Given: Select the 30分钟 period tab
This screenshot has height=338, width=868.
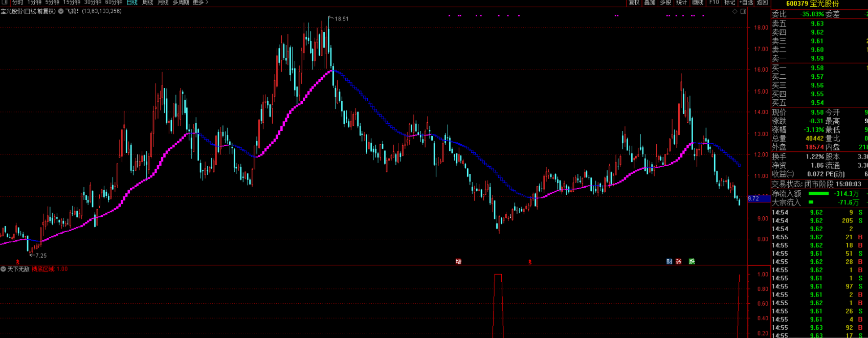Looking at the screenshot, I should point(93,3).
